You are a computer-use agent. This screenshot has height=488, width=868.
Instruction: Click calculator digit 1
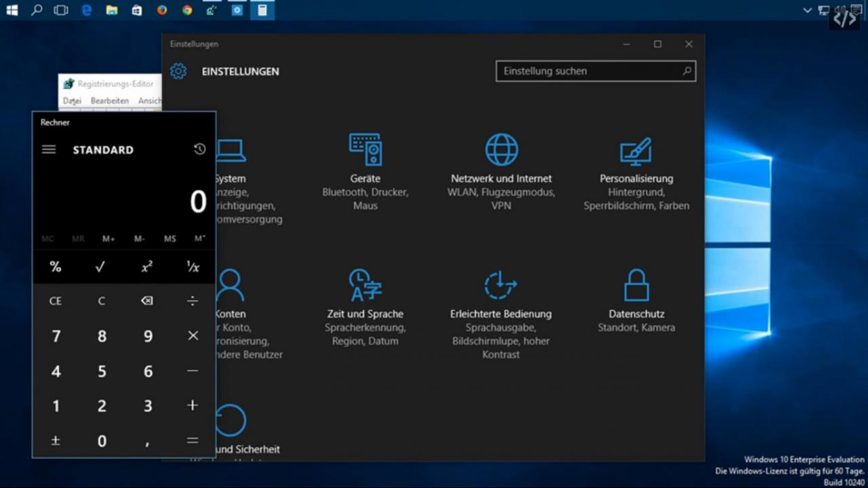[56, 405]
